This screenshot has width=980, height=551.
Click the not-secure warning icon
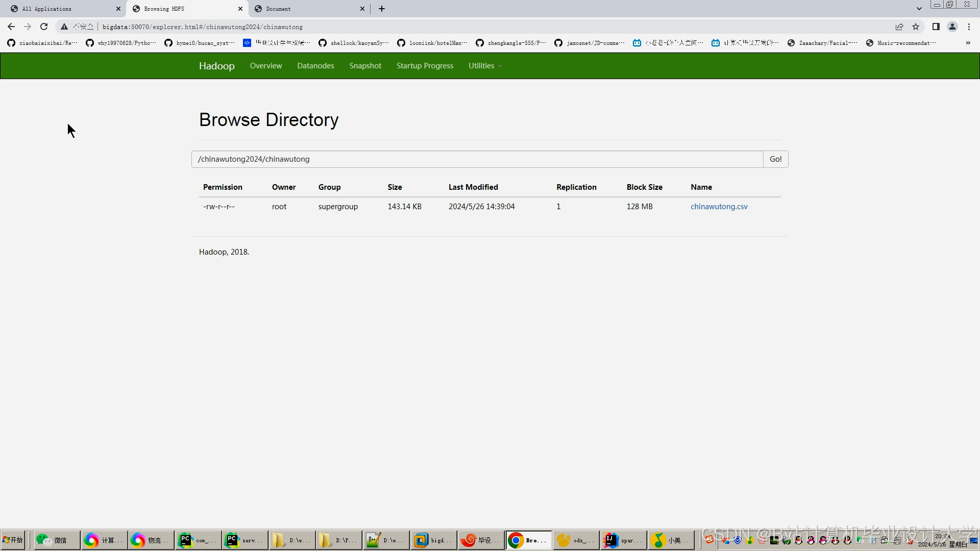[x=64, y=27]
